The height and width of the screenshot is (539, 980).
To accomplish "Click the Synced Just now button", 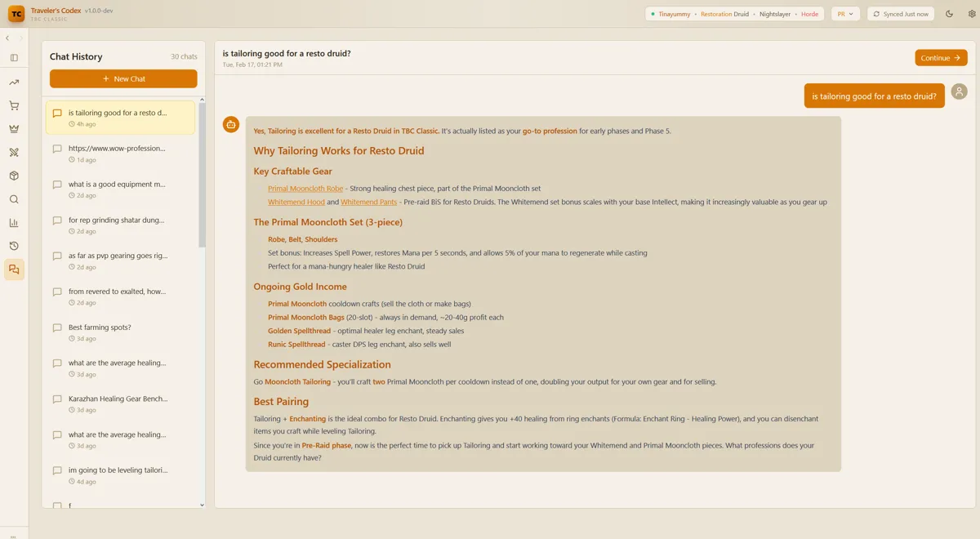I will 901,14.
